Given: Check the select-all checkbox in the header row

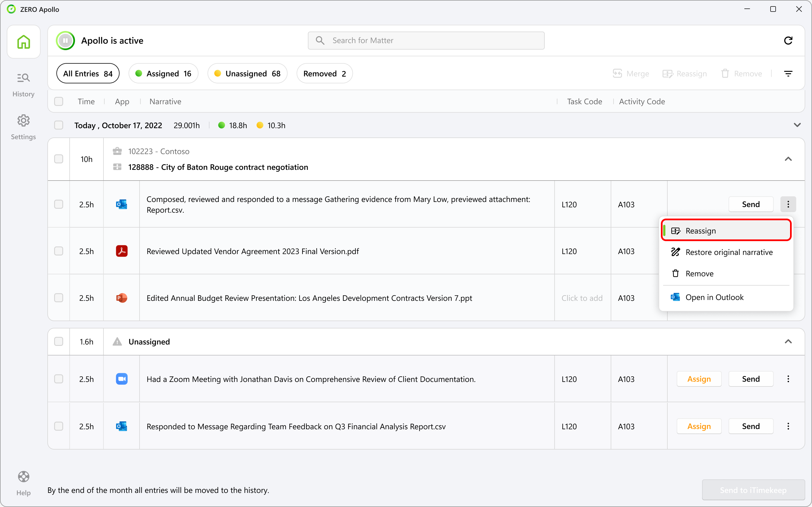Looking at the screenshot, I should click(59, 101).
